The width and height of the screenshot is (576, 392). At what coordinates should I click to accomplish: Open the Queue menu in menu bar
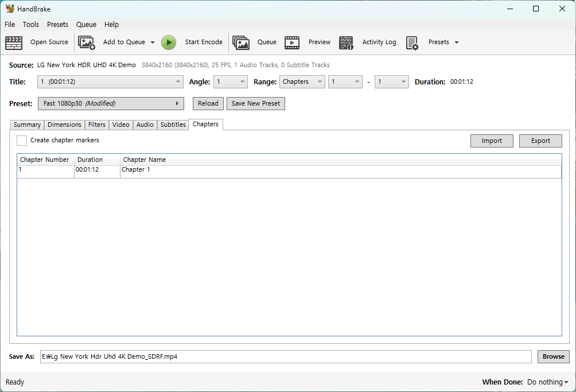pos(86,24)
